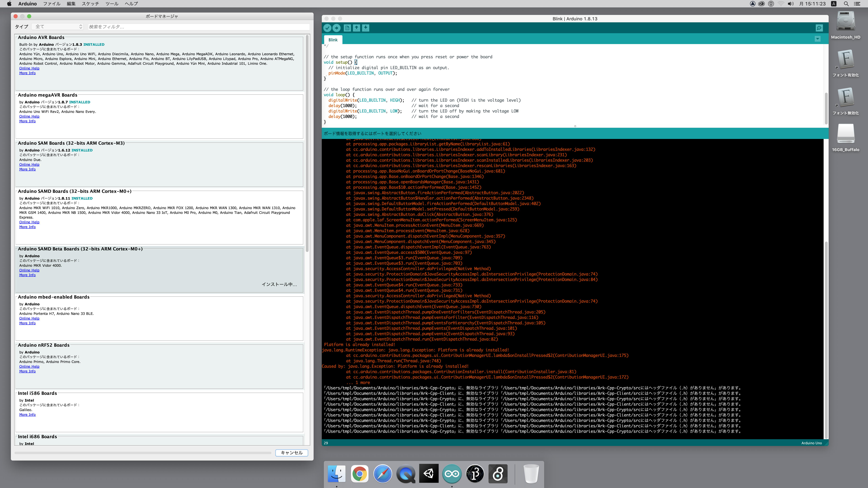Open the ツール menu

(x=112, y=4)
